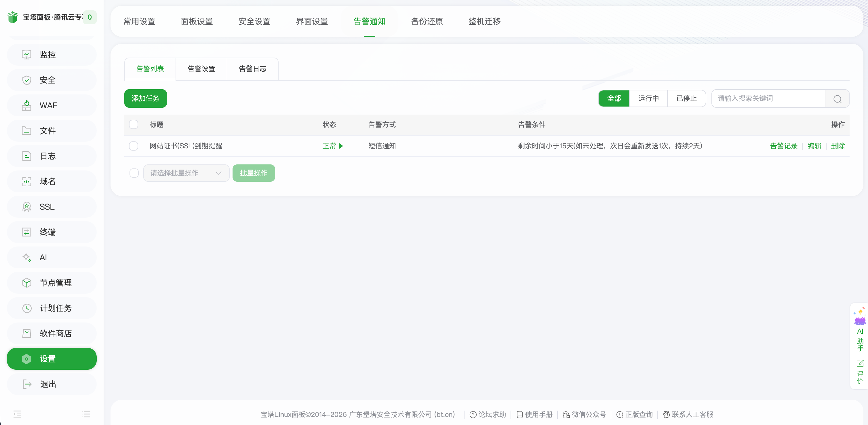Image resolution: width=868 pixels, height=425 pixels.
Task: Click the WAF firewall flame icon
Action: pyautogui.click(x=26, y=105)
